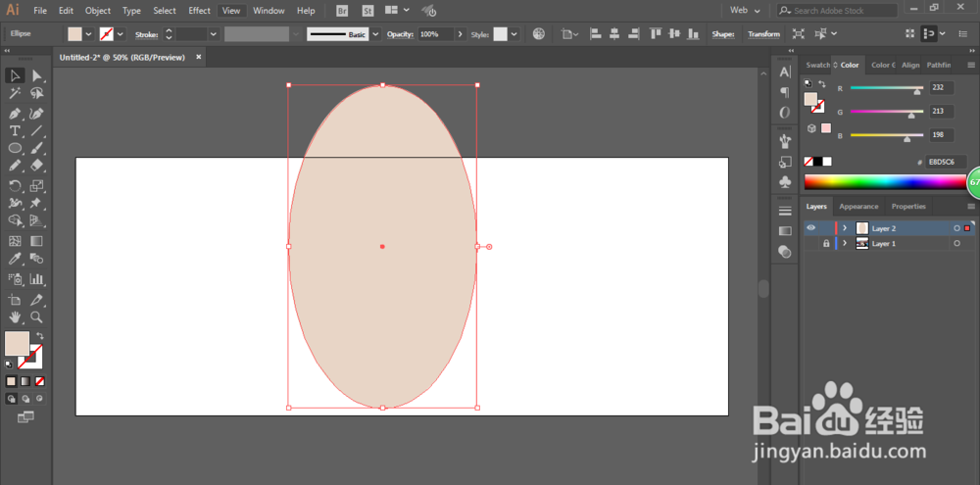Open the Object menu
This screenshot has width=980, height=485.
point(98,11)
